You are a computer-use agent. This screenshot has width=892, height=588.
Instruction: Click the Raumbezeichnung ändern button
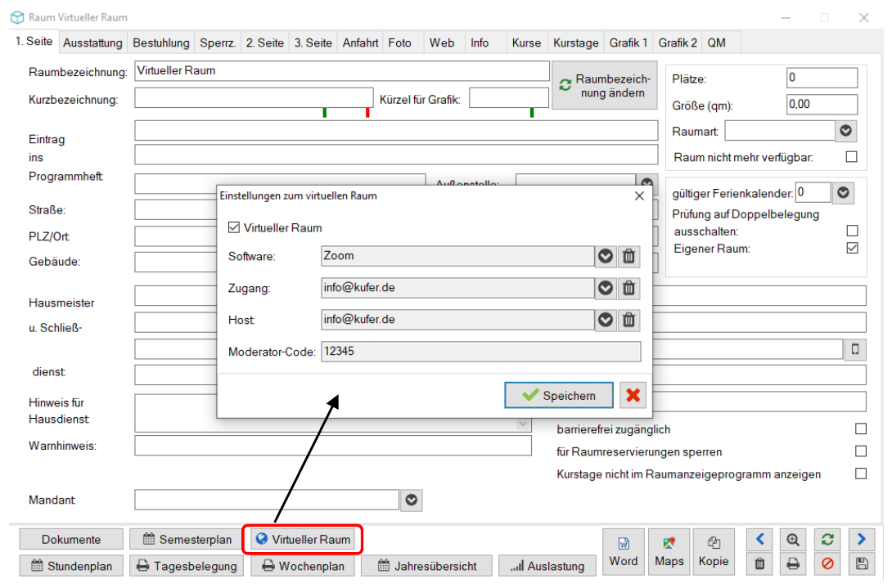(x=605, y=85)
